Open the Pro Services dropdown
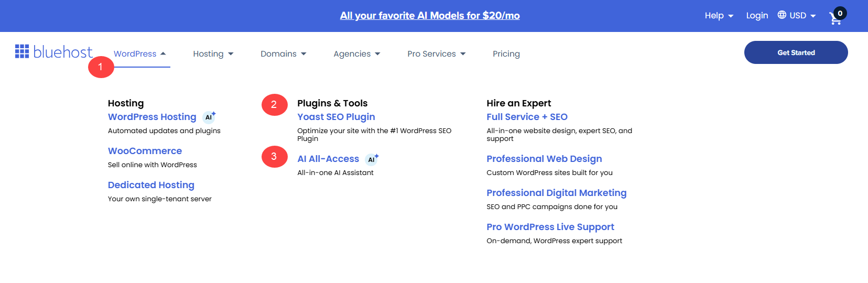 coord(437,54)
